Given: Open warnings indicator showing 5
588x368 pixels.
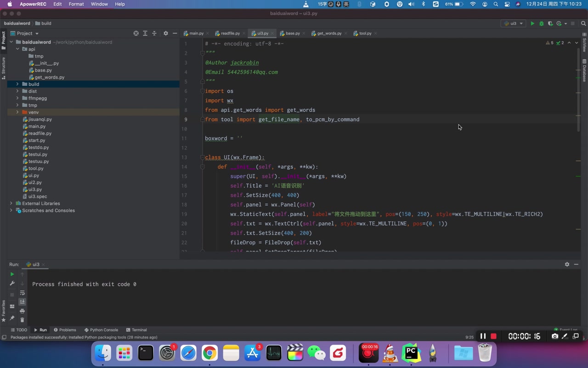Looking at the screenshot, I should (549, 43).
